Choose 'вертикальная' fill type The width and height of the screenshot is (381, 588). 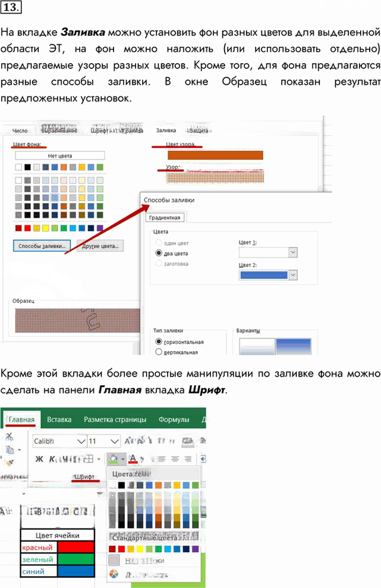159,352
